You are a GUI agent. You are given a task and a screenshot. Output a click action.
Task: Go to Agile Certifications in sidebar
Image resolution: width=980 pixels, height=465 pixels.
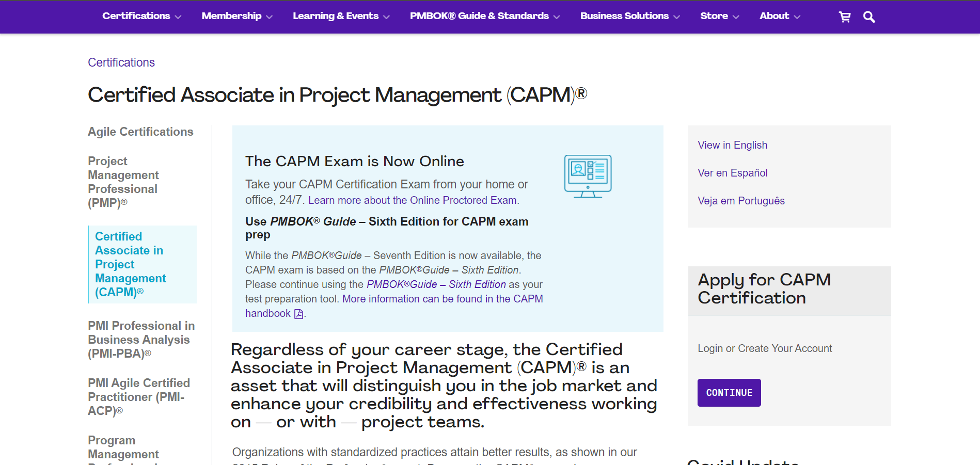point(140,132)
